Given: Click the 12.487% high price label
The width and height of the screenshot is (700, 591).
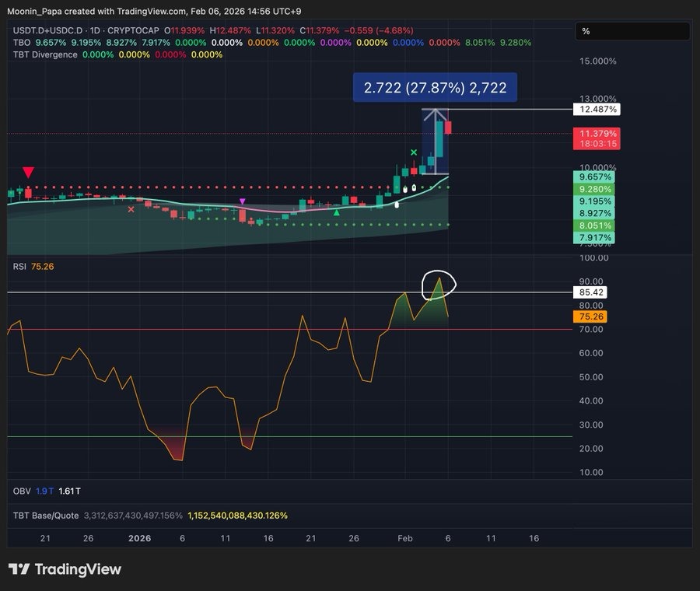Looking at the screenshot, I should tap(599, 110).
